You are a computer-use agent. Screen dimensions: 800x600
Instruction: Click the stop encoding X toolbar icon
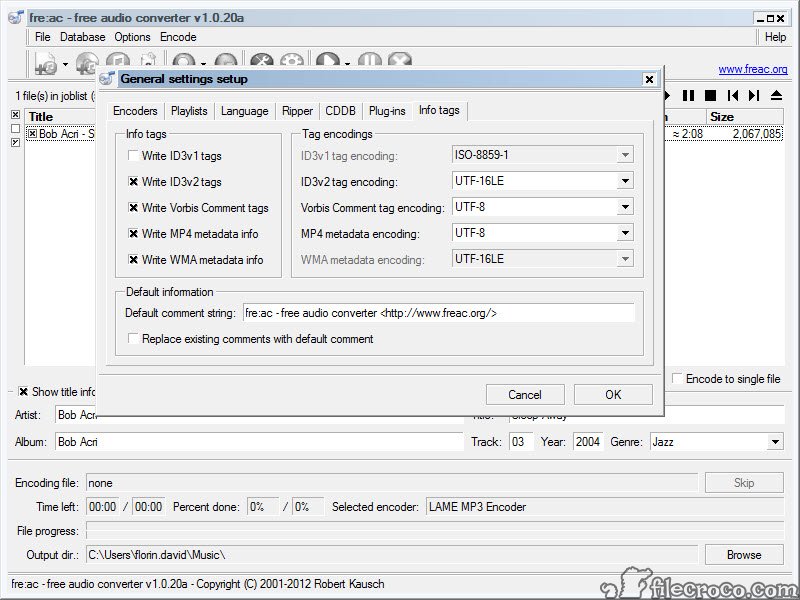click(400, 60)
